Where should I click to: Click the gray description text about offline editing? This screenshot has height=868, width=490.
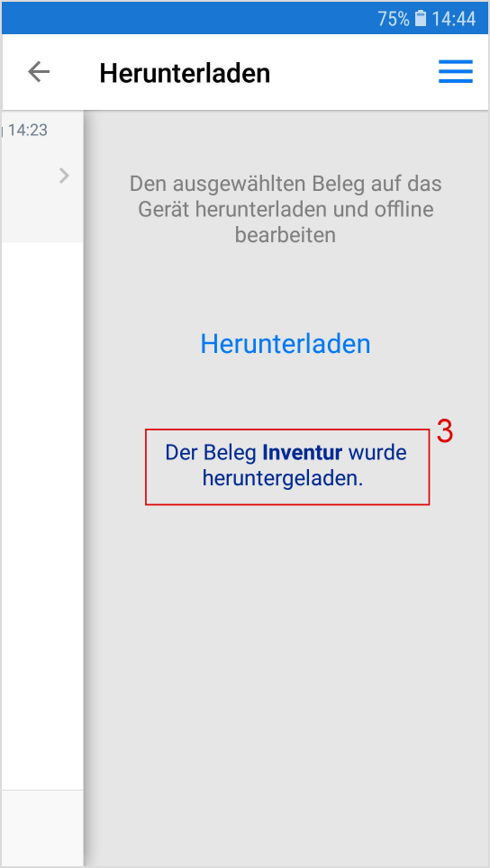(x=286, y=209)
